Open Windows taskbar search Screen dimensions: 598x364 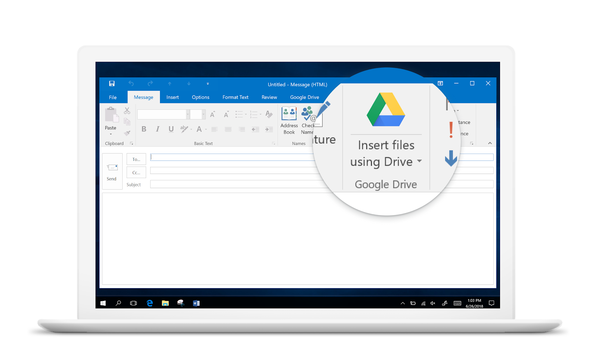pos(118,303)
